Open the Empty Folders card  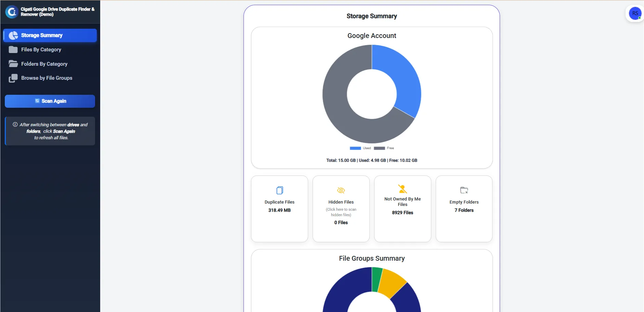[464, 209]
